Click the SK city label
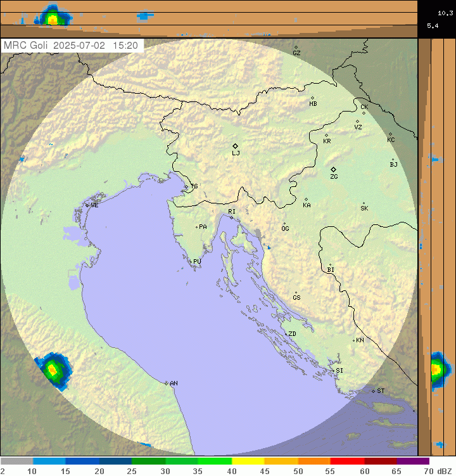 click(x=364, y=209)
